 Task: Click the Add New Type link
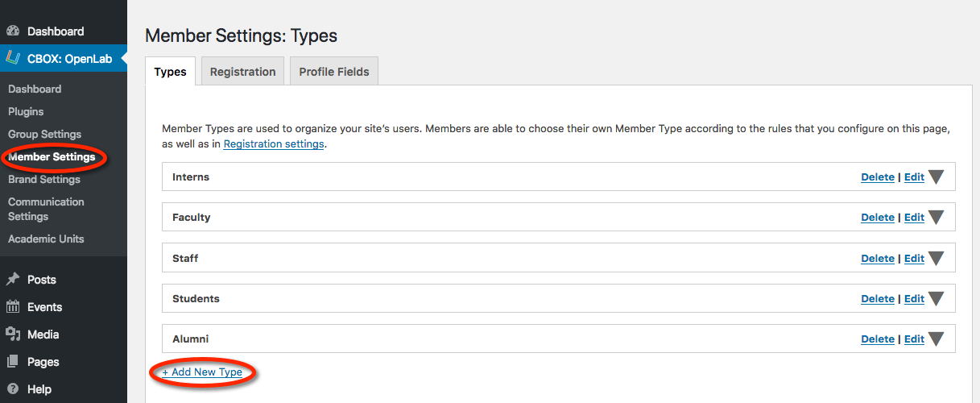(x=202, y=372)
